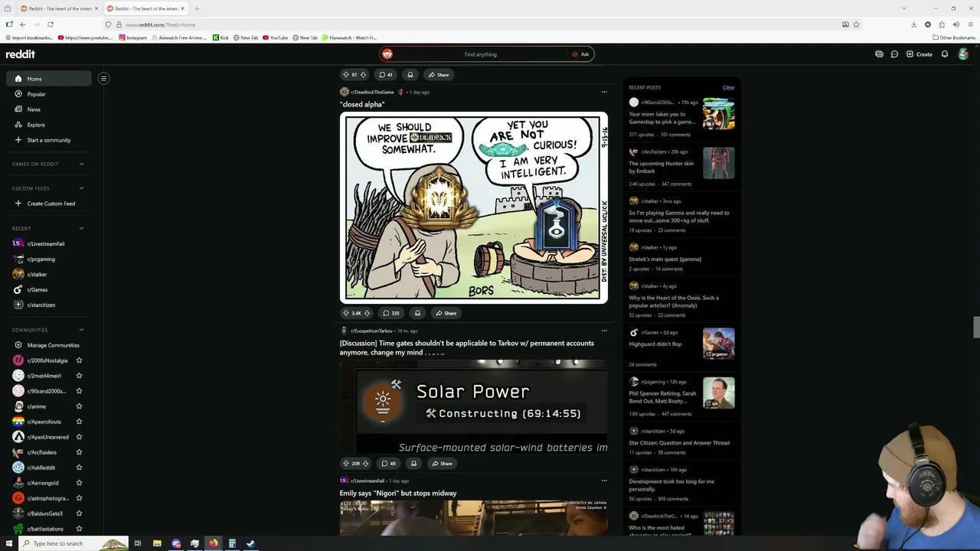Share the "closed alpha" post
This screenshot has width=980, height=551.
(446, 313)
